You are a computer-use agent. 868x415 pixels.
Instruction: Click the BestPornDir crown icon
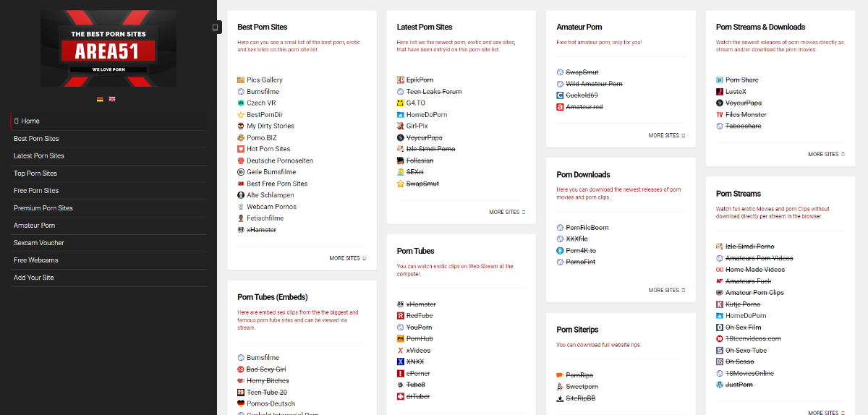point(241,115)
